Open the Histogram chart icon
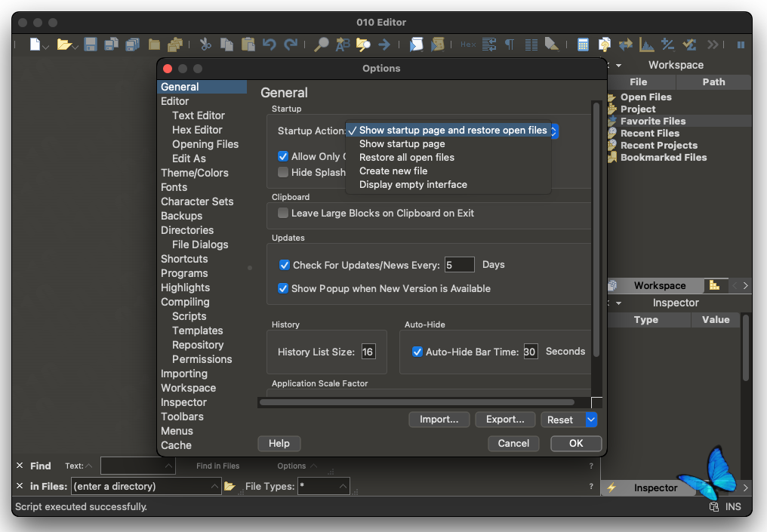767x532 pixels. 647,45
